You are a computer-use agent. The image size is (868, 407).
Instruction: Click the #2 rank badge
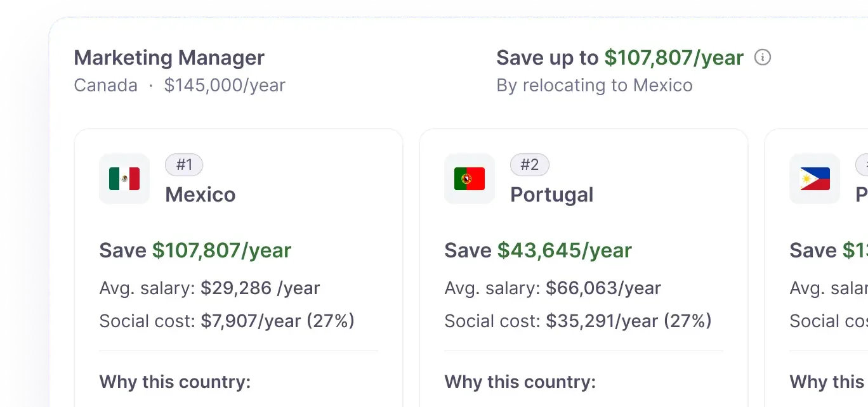point(530,165)
